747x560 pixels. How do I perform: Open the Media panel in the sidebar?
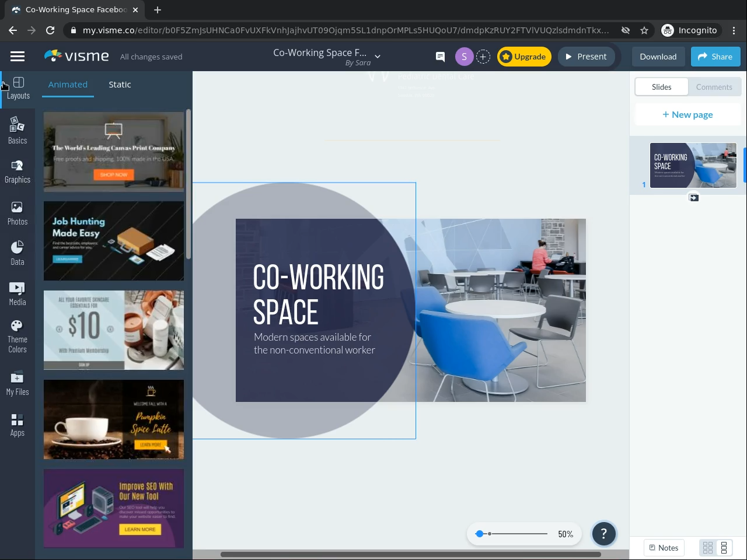[18, 294]
